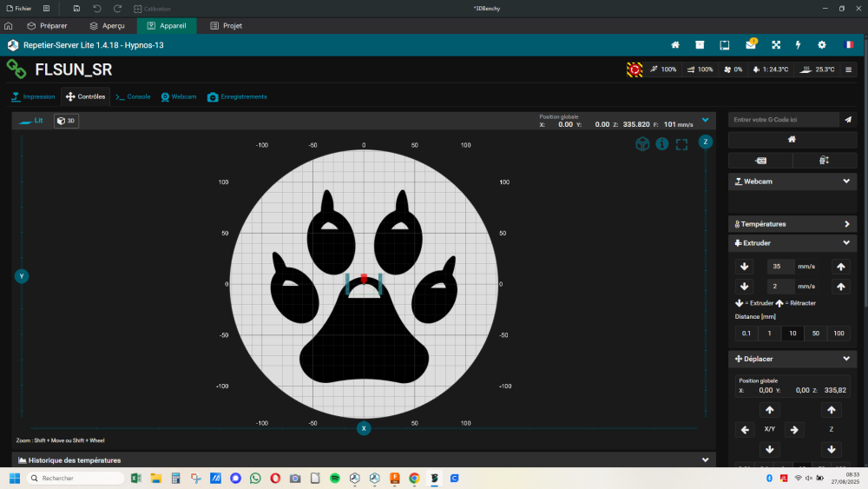Open the Console tab

click(x=133, y=97)
